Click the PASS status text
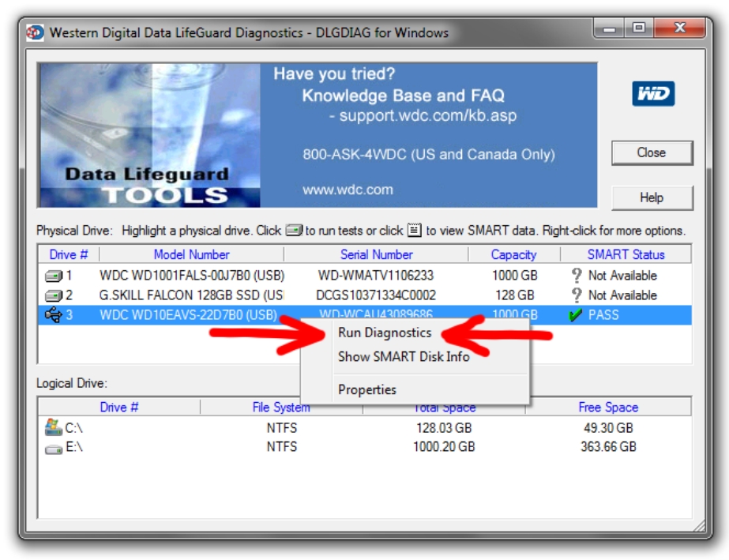This screenshot has height=560, width=729. (x=603, y=315)
